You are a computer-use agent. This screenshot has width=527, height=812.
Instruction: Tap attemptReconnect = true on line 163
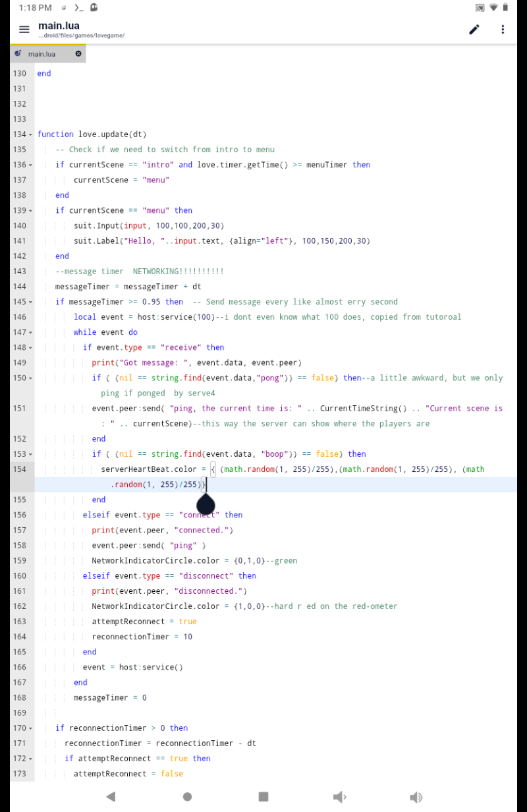(x=144, y=621)
